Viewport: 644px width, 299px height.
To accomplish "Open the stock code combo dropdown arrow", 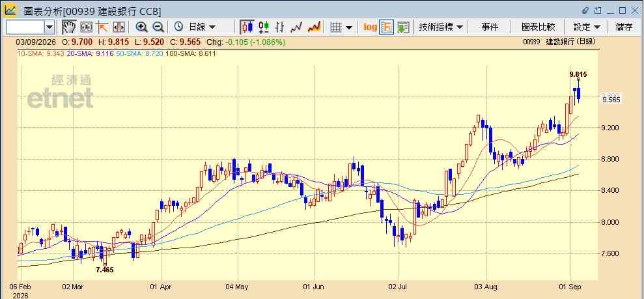I will click(x=49, y=27).
